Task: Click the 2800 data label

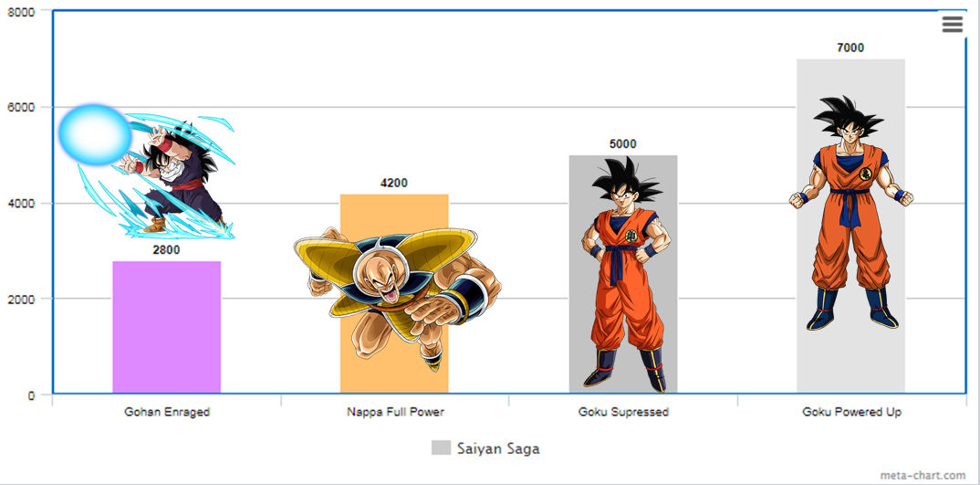Action: tap(166, 249)
